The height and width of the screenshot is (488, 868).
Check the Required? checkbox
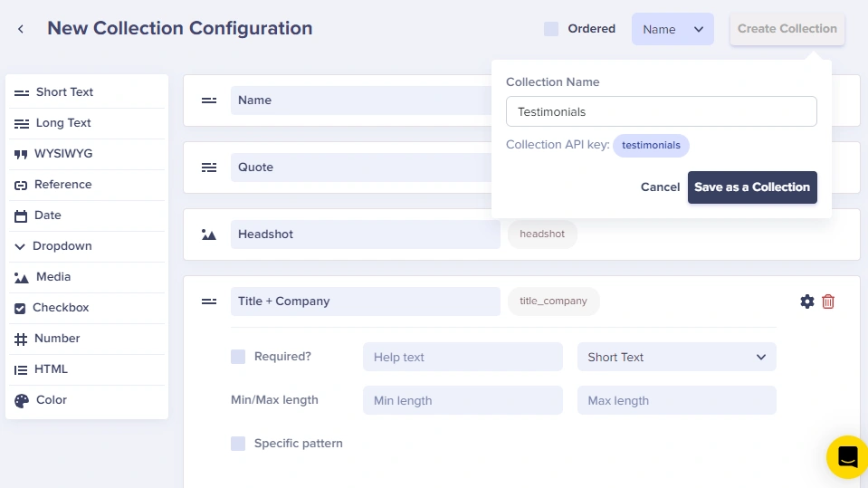click(238, 357)
